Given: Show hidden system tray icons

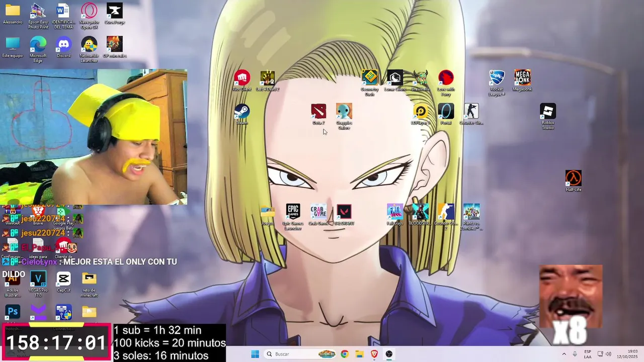Looking at the screenshot, I should [563, 354].
